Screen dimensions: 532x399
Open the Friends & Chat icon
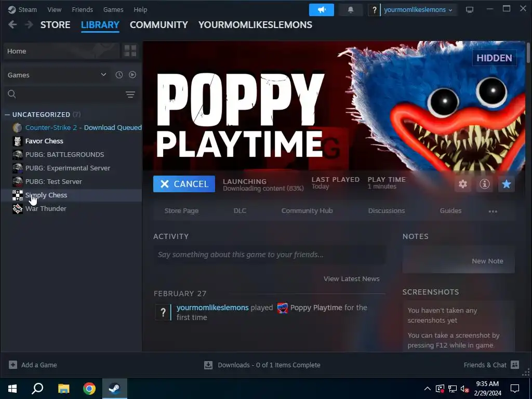(x=515, y=365)
